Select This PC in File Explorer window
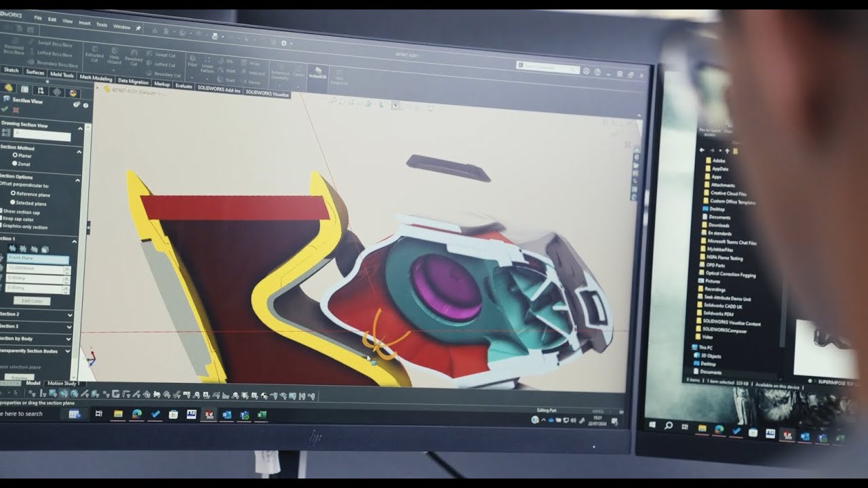 pyautogui.click(x=701, y=348)
